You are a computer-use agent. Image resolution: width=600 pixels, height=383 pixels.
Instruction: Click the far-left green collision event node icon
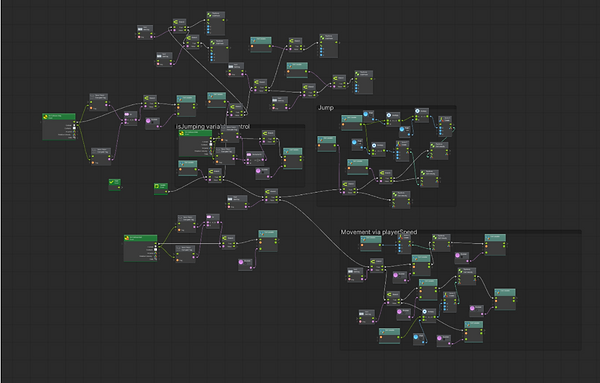click(46, 117)
